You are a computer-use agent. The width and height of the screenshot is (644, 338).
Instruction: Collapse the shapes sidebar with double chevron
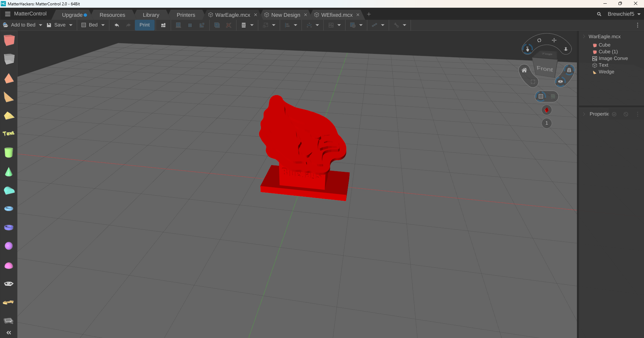tap(9, 333)
